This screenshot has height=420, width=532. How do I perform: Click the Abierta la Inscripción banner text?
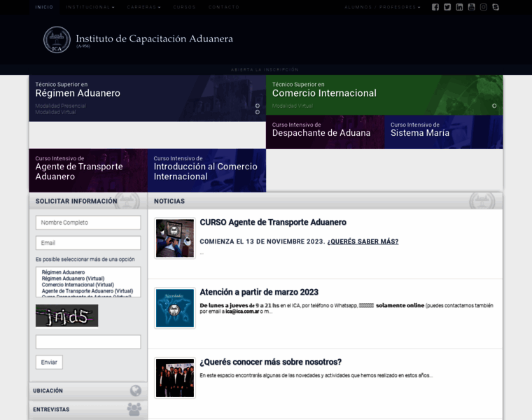(265, 69)
